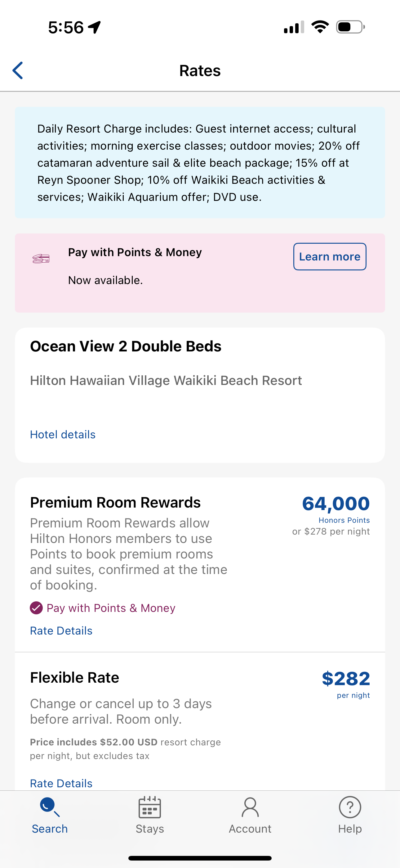The height and width of the screenshot is (868, 400).
Task: Tap the Points & Money card icon
Action: (41, 259)
